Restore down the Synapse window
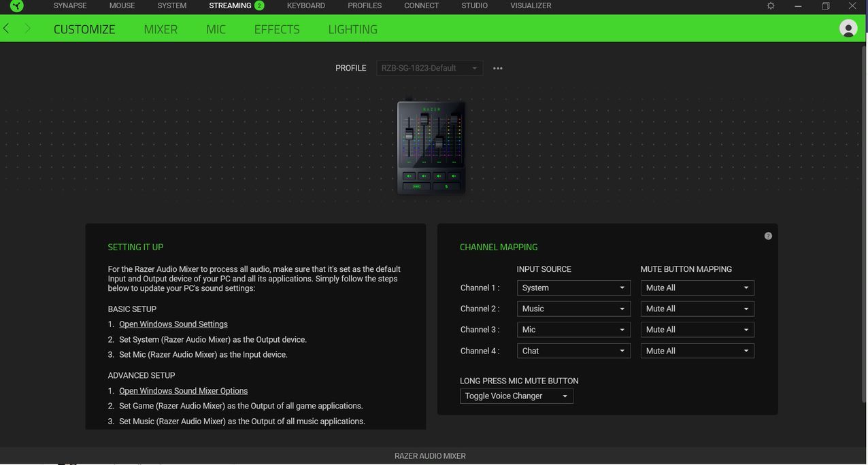The width and height of the screenshot is (868, 465). pos(825,5)
